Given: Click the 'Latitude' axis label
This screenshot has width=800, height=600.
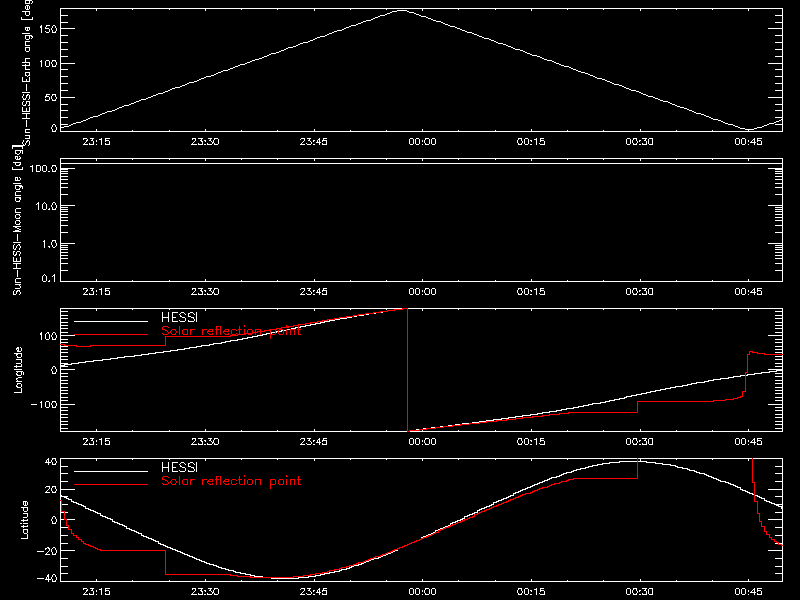Looking at the screenshot, I should click(x=24, y=520).
